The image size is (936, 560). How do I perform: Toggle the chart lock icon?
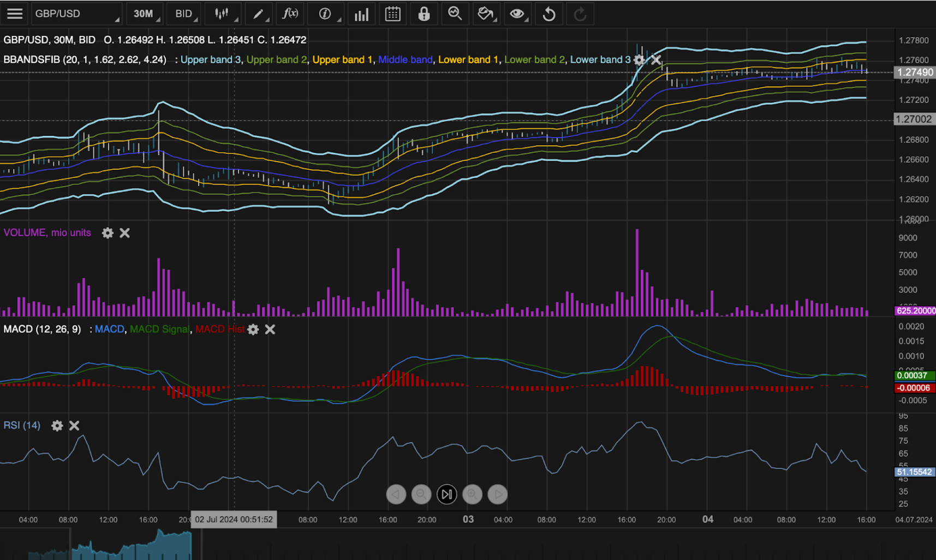click(424, 14)
